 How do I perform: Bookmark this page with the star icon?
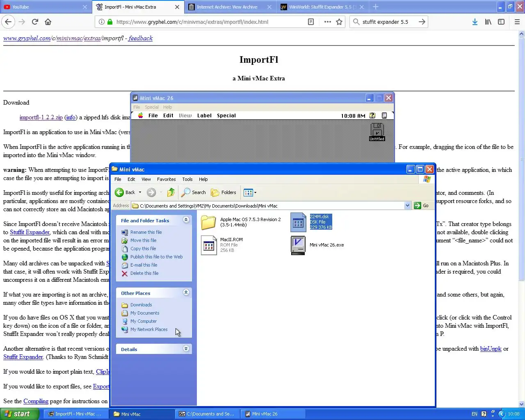339,22
